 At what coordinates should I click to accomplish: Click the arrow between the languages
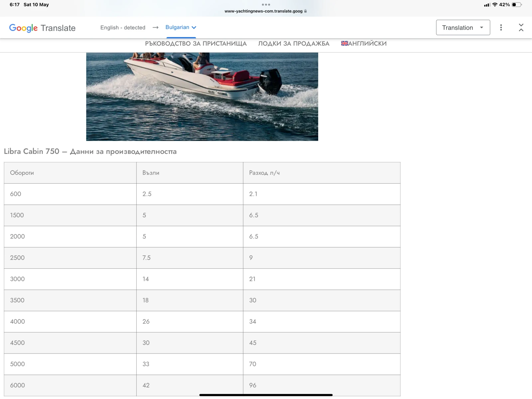tap(155, 28)
